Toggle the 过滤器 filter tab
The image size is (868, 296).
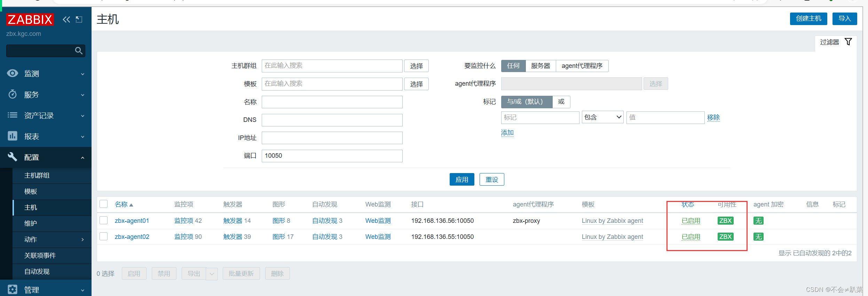[x=836, y=42]
